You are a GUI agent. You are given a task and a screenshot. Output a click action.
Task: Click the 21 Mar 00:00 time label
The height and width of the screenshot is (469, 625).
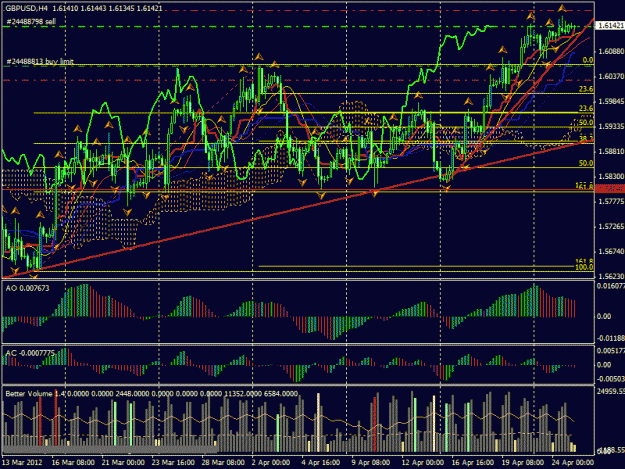pyautogui.click(x=123, y=462)
